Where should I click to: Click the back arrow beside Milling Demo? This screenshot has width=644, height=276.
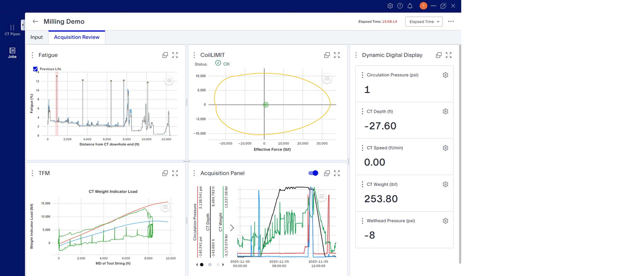point(35,22)
